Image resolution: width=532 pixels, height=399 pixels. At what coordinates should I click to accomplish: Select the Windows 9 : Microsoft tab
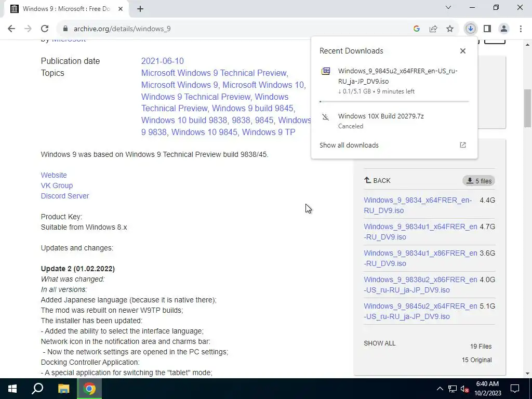(66, 9)
